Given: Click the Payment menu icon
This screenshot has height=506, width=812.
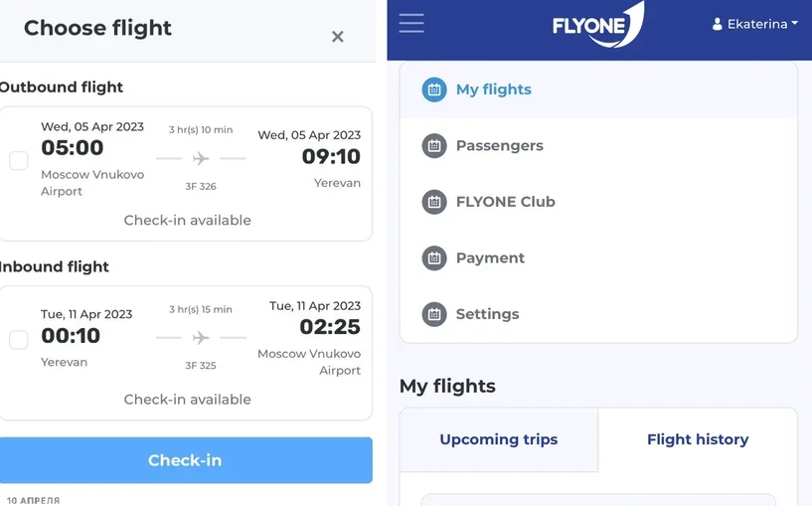Looking at the screenshot, I should [434, 257].
